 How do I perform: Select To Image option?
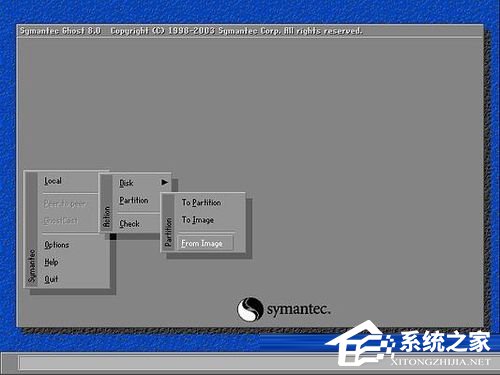[x=198, y=220]
